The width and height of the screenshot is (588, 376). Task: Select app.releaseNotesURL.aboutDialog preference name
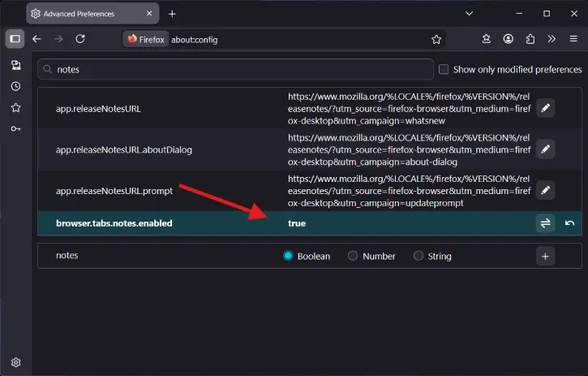(124, 150)
